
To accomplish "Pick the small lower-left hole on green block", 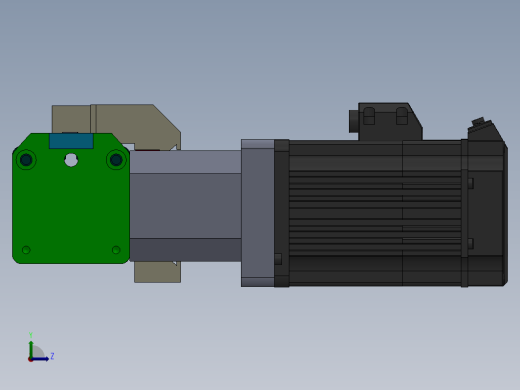I will (26, 250).
